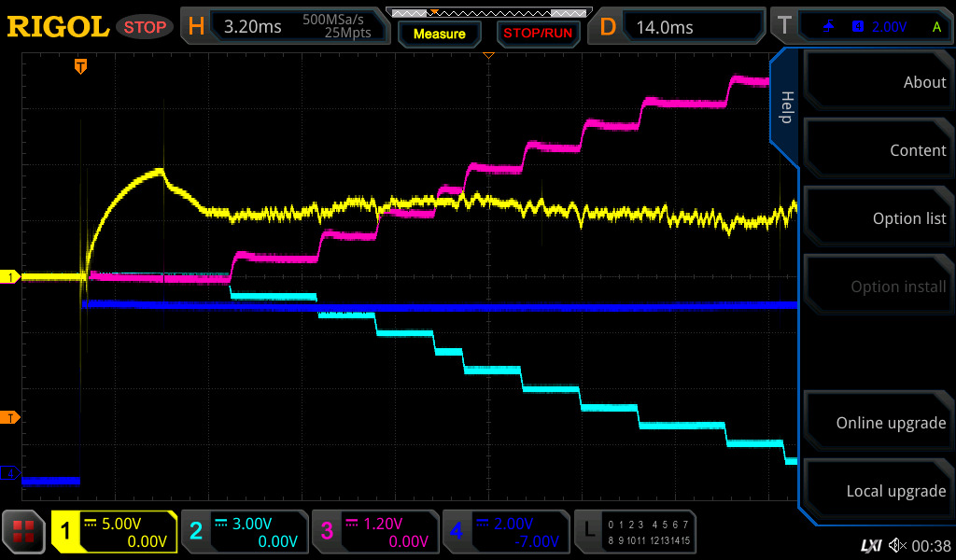Click the LXI network status icon
Viewport: 956px width, 560px height.
pyautogui.click(x=871, y=544)
